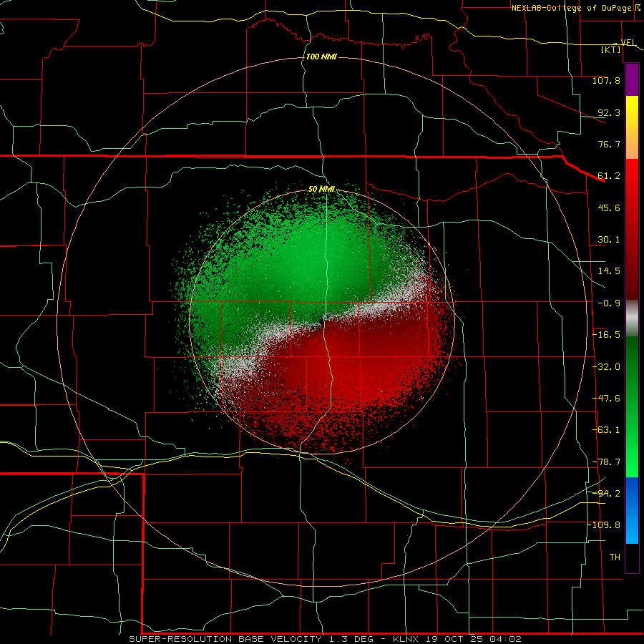This screenshot has width=644, height=644.
Task: Pick the blue segment of velocity color bar
Action: 632,509
